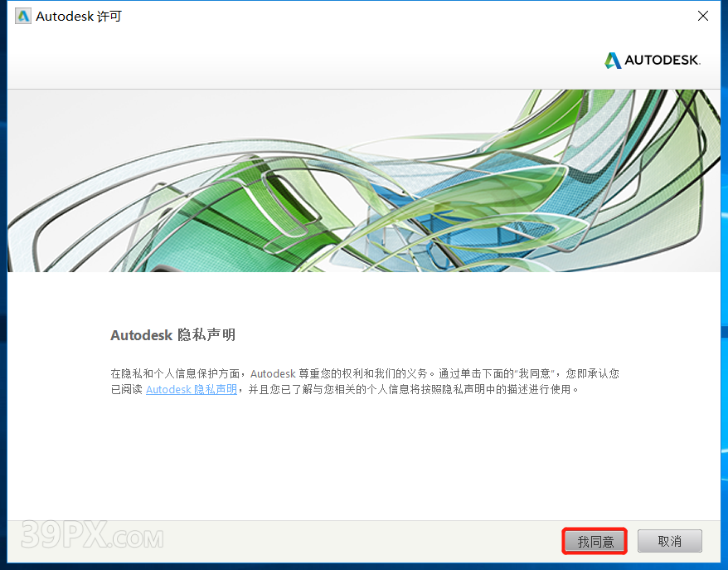Image resolution: width=728 pixels, height=570 pixels.
Task: Click the Autodesk triangular logo mark at top right
Action: click(613, 61)
